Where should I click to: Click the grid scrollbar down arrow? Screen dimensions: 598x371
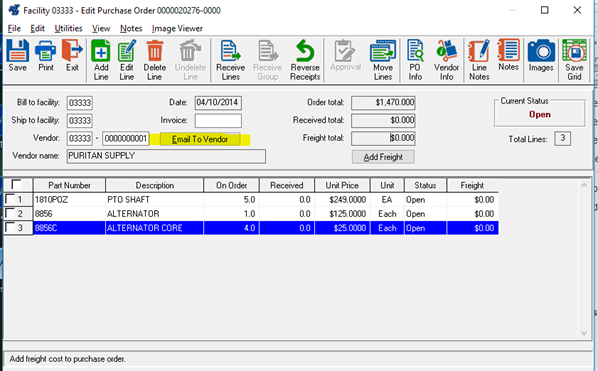[x=584, y=333]
